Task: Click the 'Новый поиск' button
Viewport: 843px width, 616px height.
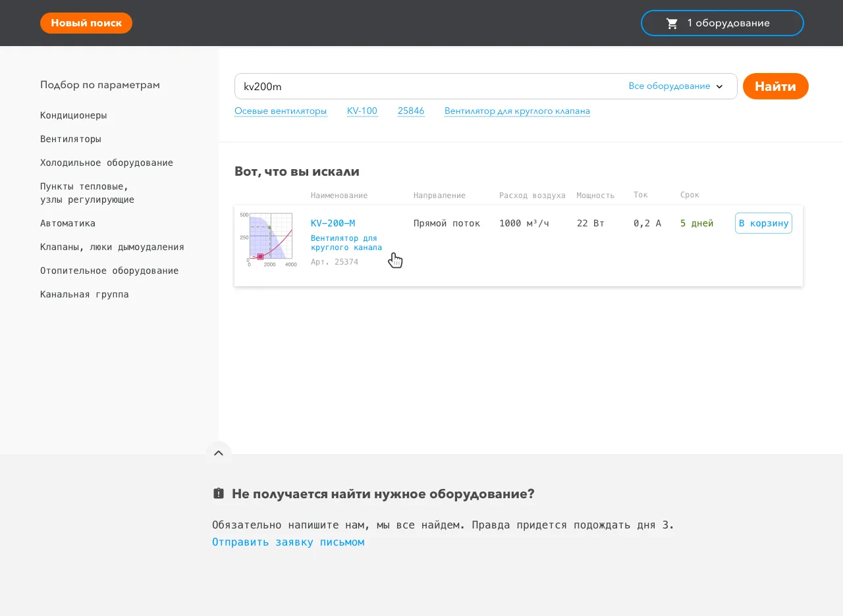Action: tap(86, 23)
